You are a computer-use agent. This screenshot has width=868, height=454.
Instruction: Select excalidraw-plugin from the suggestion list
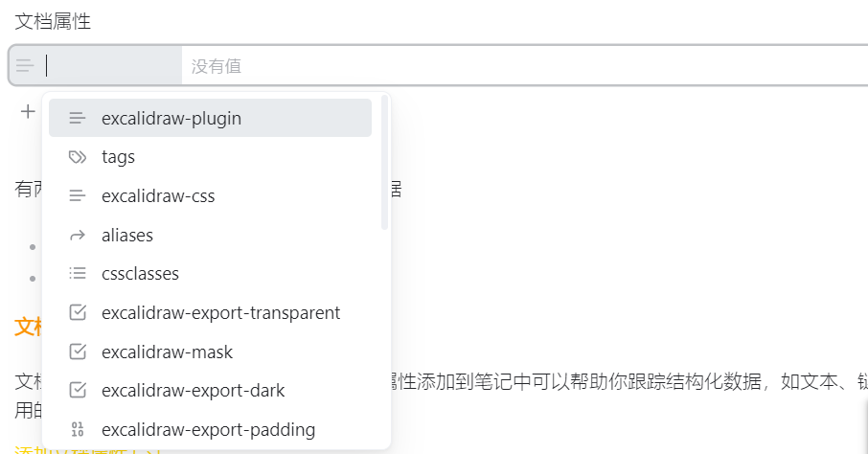click(171, 119)
